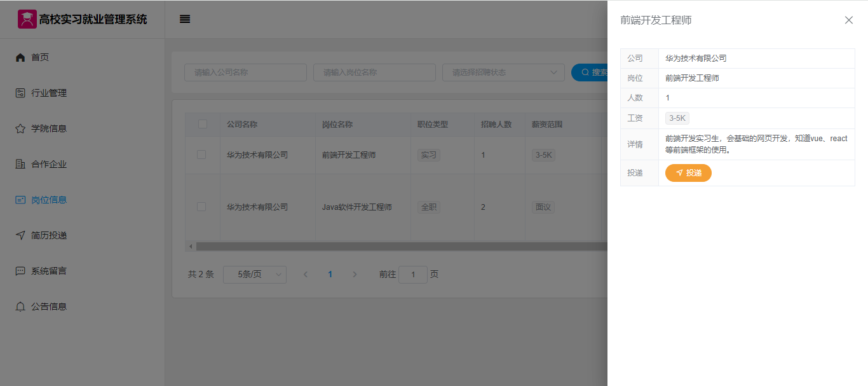This screenshot has height=386, width=868.
Task: Click the home icon beside 首页
Action: click(20, 57)
